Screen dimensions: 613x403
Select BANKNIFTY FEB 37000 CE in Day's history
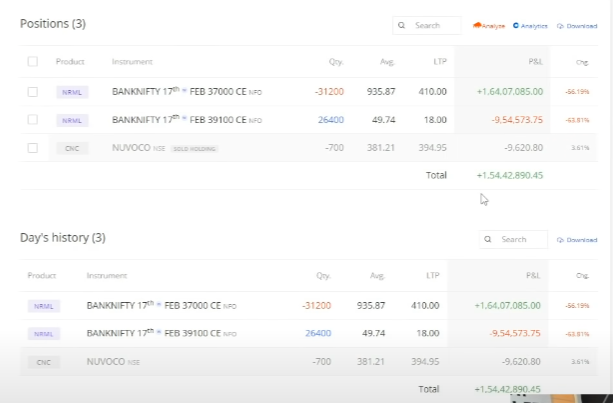click(x=161, y=305)
